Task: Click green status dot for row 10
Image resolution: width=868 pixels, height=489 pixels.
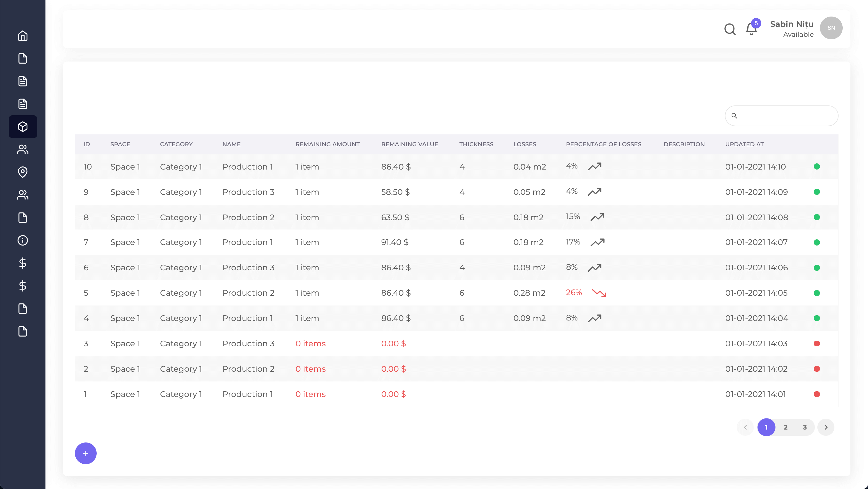Action: click(816, 166)
